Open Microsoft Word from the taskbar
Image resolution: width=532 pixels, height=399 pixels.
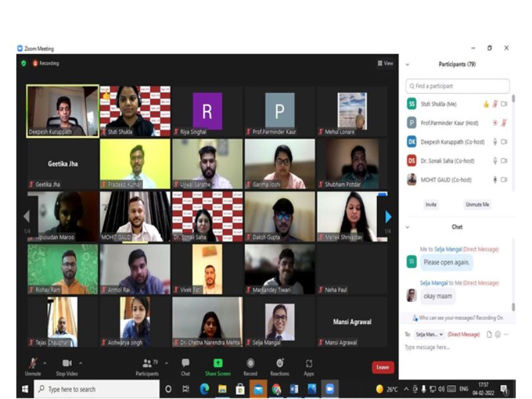(294, 389)
